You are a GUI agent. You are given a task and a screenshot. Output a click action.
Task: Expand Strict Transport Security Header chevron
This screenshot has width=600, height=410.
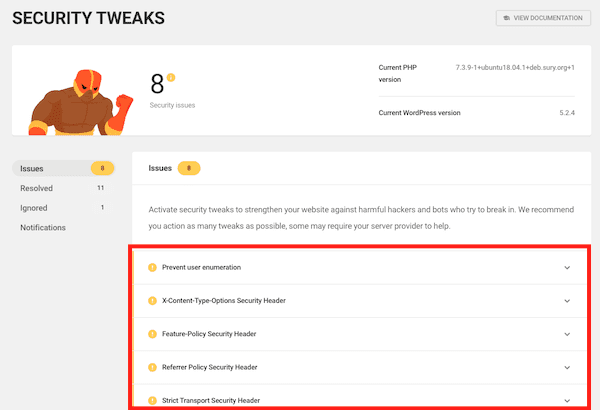[567, 401]
